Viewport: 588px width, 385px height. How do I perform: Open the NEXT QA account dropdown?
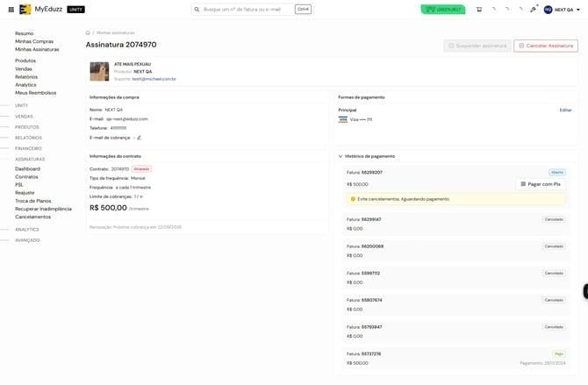pyautogui.click(x=562, y=10)
